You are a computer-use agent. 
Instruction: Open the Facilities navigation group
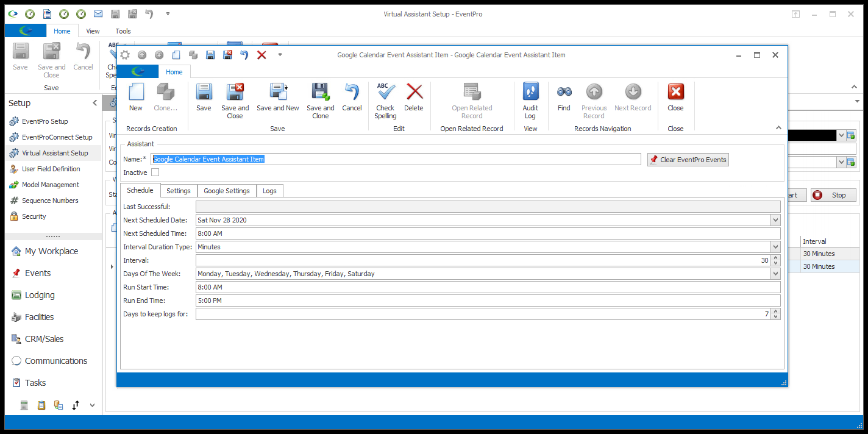pyautogui.click(x=39, y=317)
